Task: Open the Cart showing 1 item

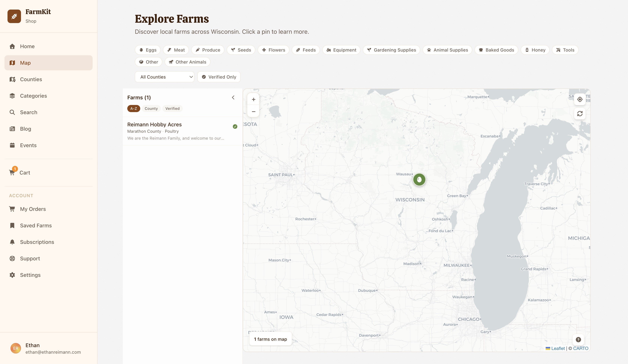Action: [25, 172]
